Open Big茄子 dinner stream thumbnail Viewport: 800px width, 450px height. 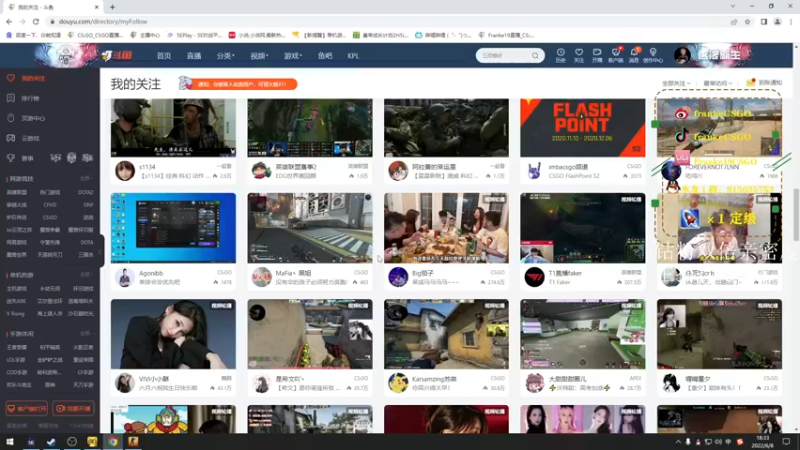pyautogui.click(x=446, y=228)
